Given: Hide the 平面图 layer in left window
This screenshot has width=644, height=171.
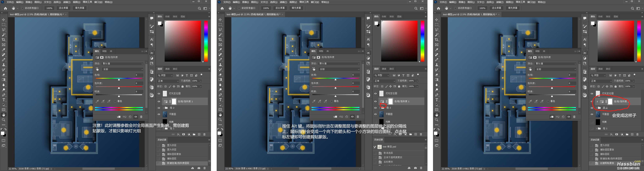Looking at the screenshot, I should tap(159, 114).
